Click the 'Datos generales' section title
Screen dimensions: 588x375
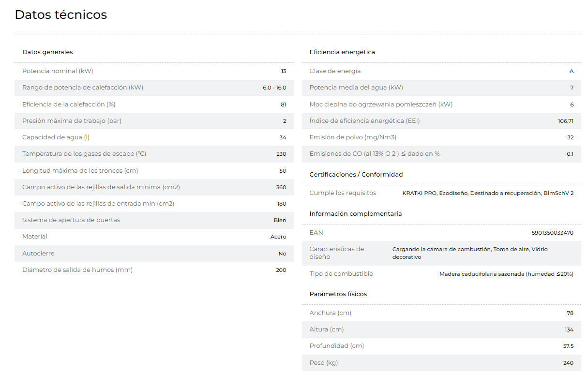pyautogui.click(x=47, y=52)
